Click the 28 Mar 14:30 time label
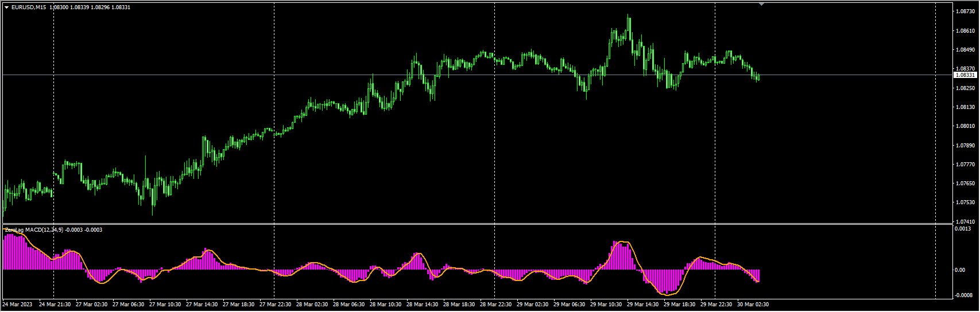 (x=423, y=305)
